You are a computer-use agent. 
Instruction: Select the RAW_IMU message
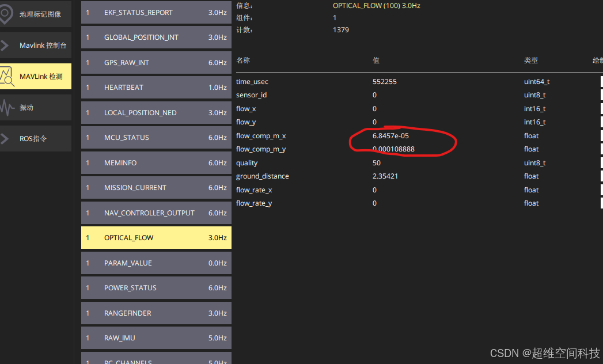coord(156,338)
